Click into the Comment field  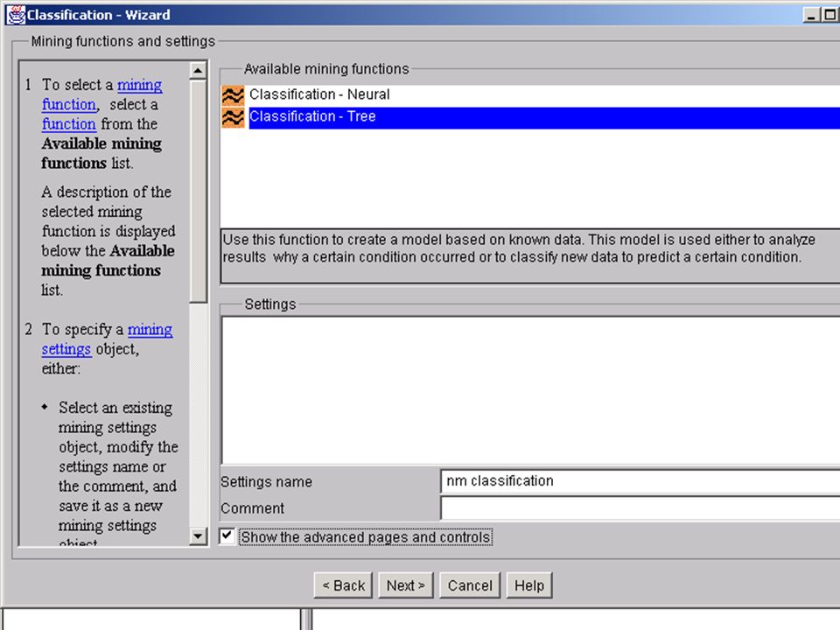[640, 507]
